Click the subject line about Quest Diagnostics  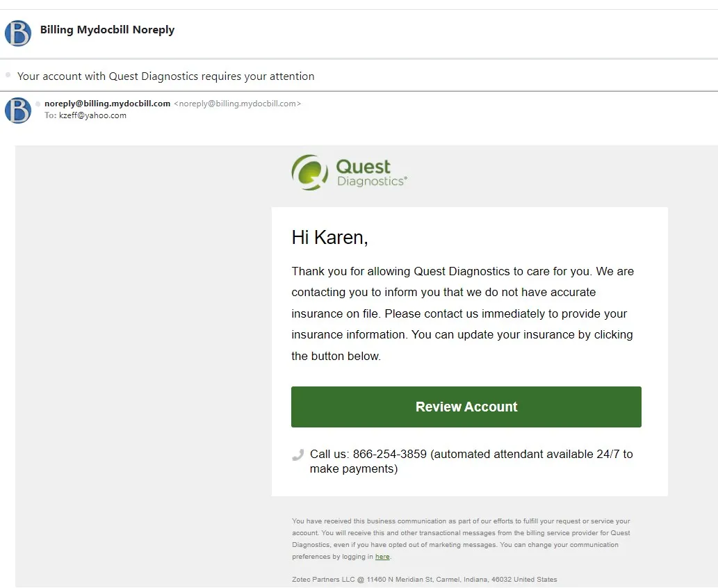tap(165, 76)
